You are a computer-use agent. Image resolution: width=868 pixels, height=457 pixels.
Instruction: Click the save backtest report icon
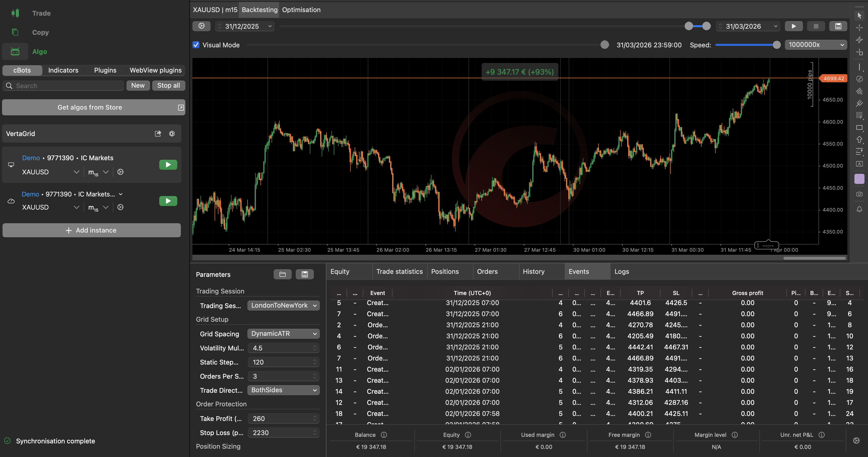point(838,26)
